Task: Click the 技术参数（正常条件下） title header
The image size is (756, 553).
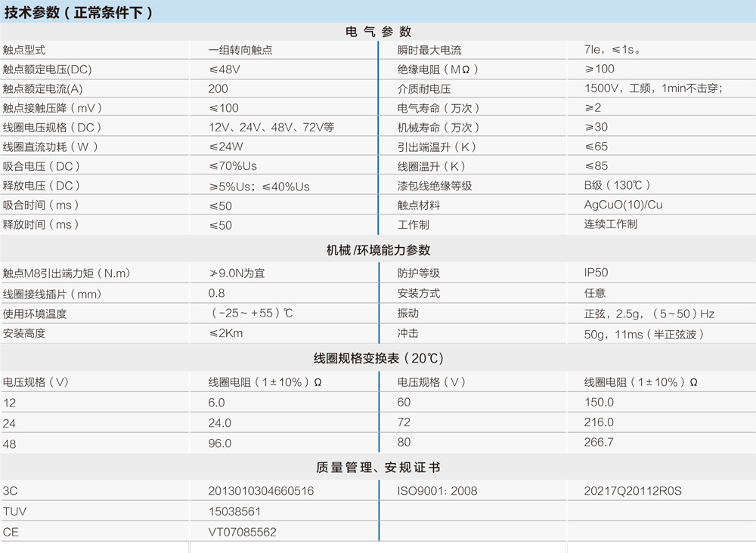Action: [76, 12]
